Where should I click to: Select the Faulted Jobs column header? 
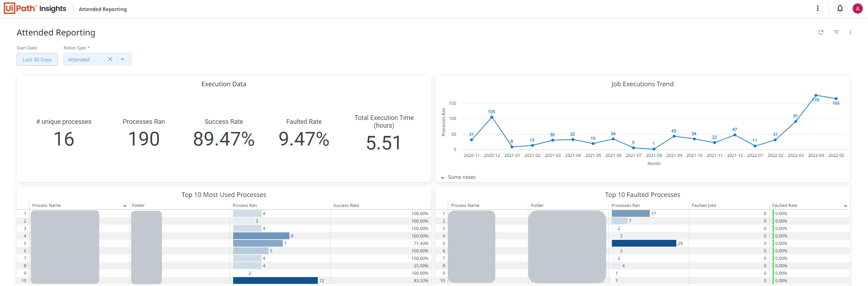click(704, 205)
